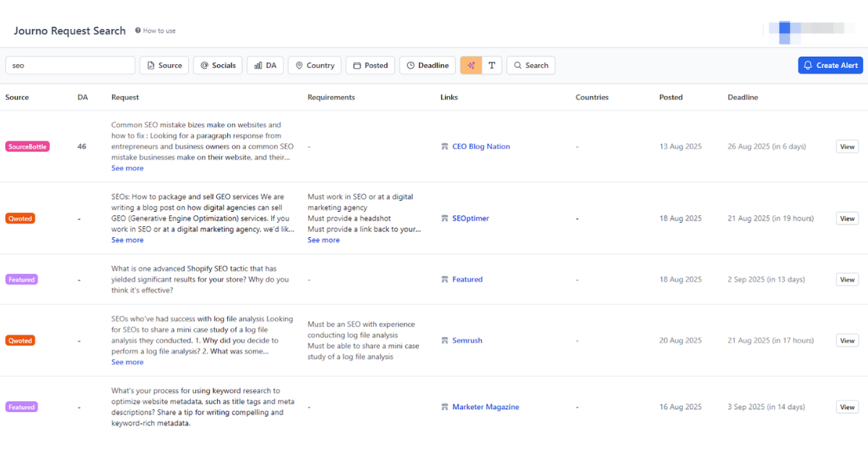The height and width of the screenshot is (454, 868).
Task: Click the Request column header
Action: pos(125,97)
